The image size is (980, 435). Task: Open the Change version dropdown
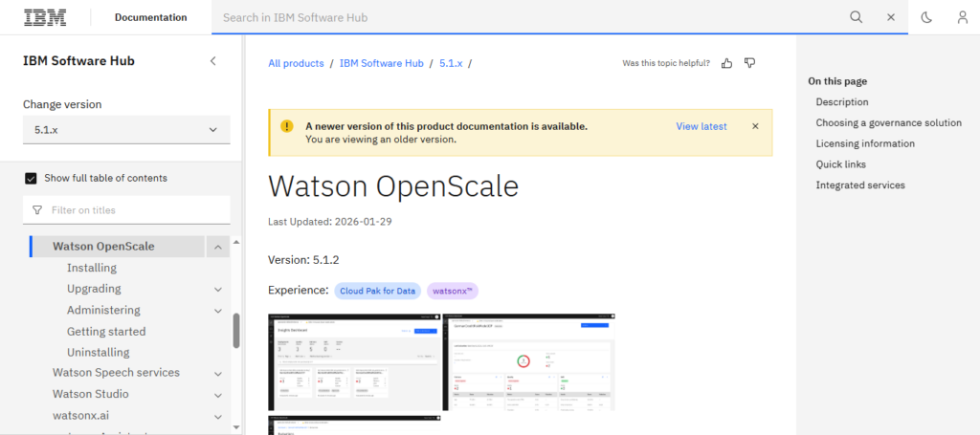tap(127, 130)
